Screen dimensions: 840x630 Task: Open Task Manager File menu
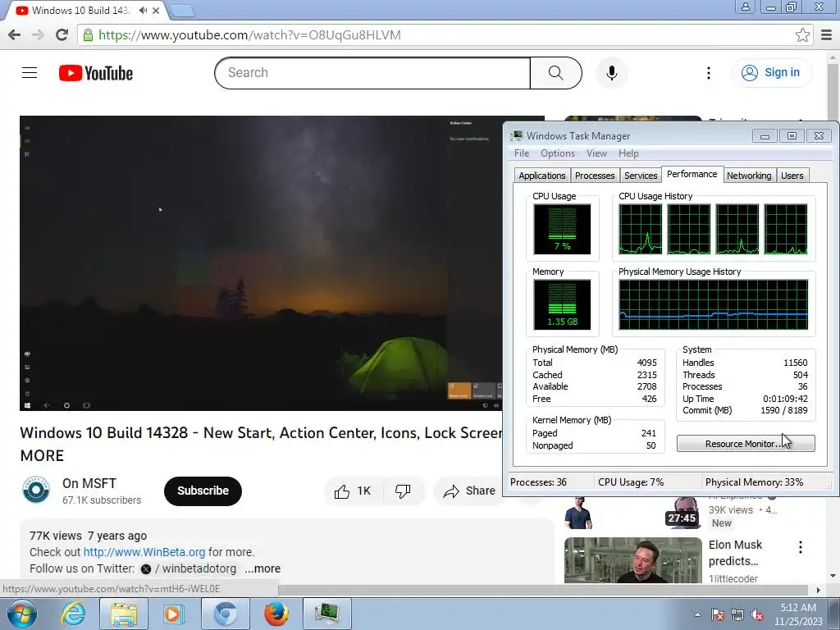tap(521, 153)
